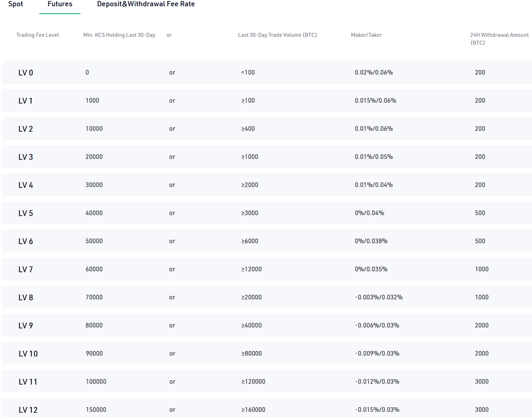Click the 90000 KCS holding value
532x417 pixels.
pyautogui.click(x=94, y=354)
